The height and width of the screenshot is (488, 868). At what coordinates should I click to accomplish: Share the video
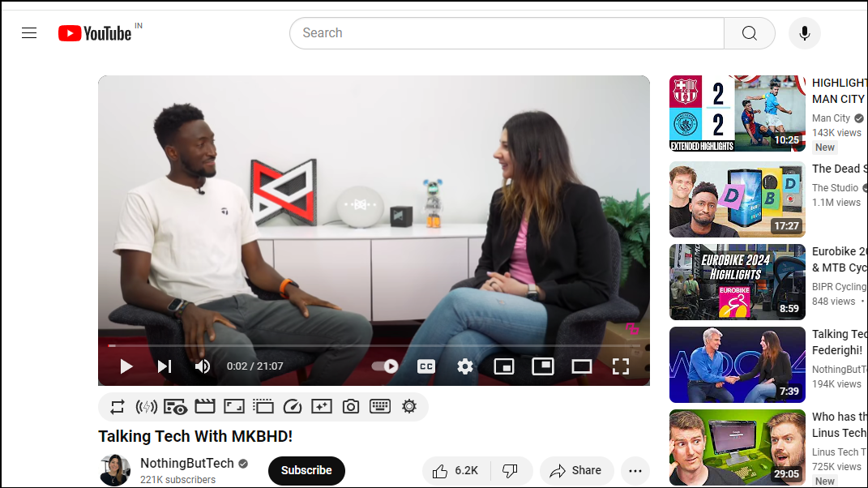tap(576, 470)
